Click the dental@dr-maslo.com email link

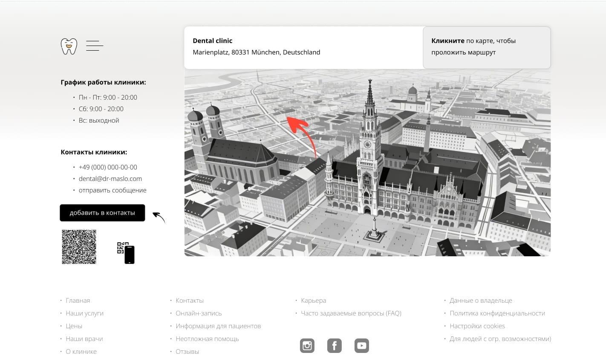point(110,179)
